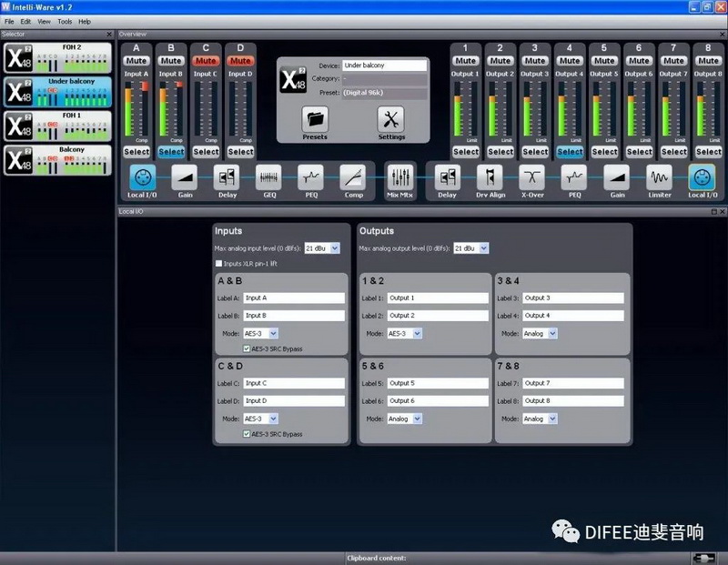Maximize the Local I/O panel
The width and height of the screenshot is (728, 565).
[714, 212]
